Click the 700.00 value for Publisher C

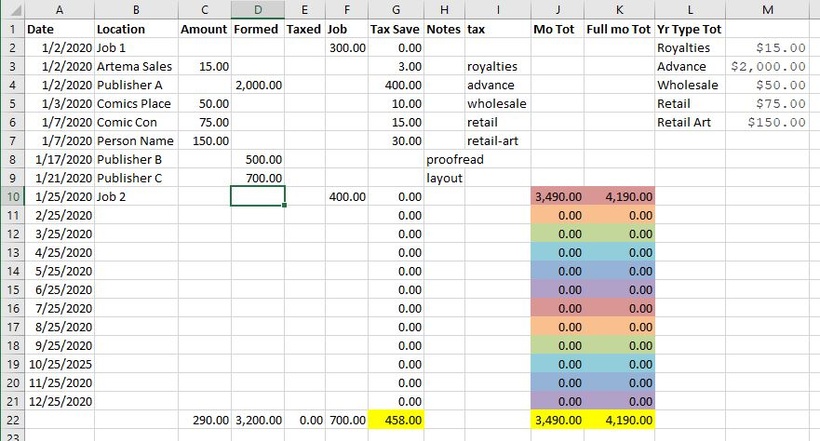pyautogui.click(x=258, y=178)
